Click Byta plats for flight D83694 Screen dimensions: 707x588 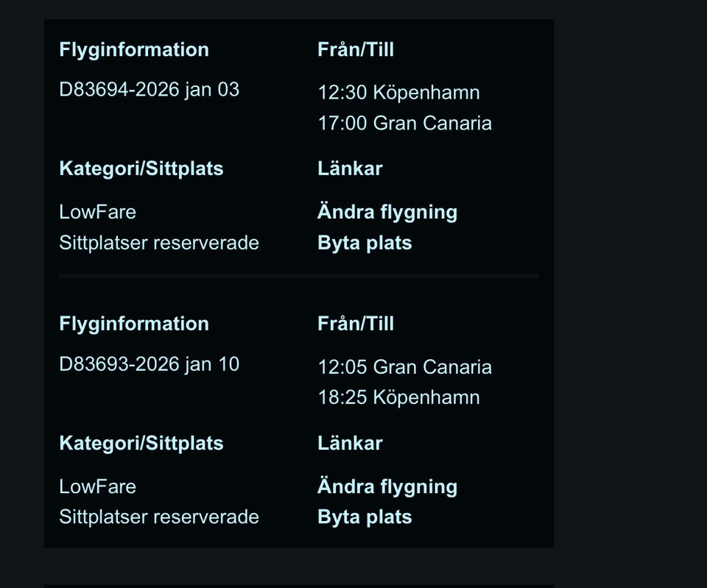click(365, 243)
